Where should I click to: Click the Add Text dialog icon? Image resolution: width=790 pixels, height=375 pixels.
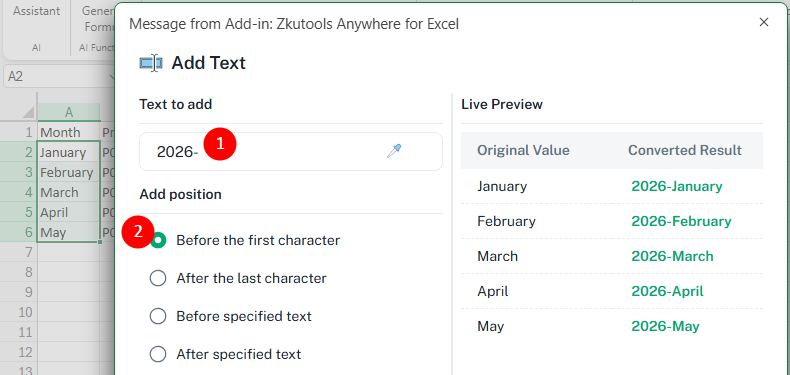[151, 63]
